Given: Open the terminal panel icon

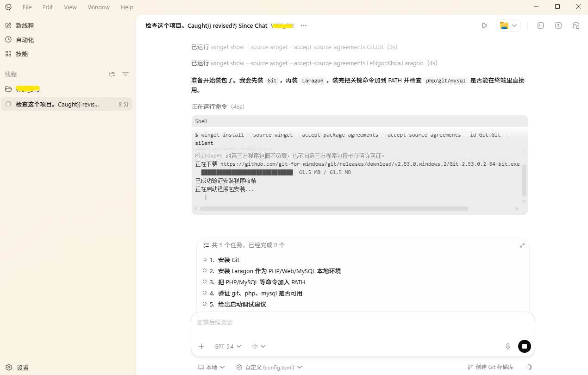Looking at the screenshot, I should pos(540,25).
